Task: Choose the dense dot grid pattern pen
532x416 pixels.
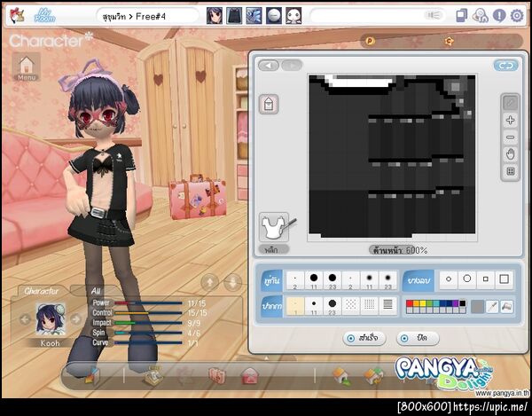Action: coord(369,306)
